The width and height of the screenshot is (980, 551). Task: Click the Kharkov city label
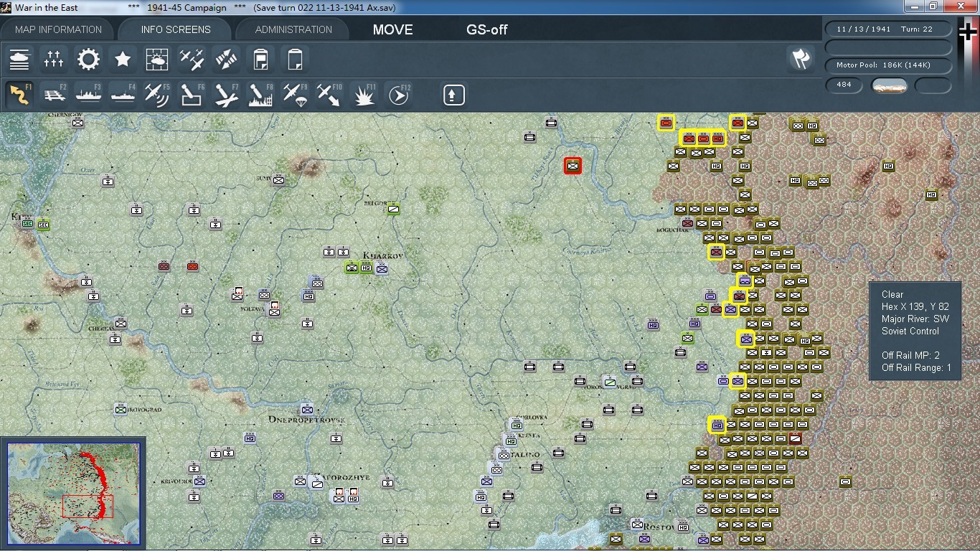coord(383,255)
